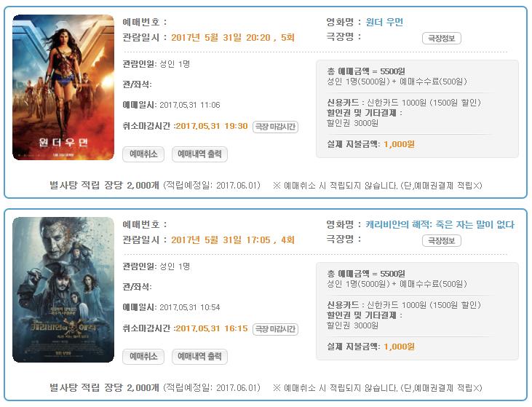
Task: Click the 2017.05.31 16:15 cancel deadline text
Action: click(212, 328)
